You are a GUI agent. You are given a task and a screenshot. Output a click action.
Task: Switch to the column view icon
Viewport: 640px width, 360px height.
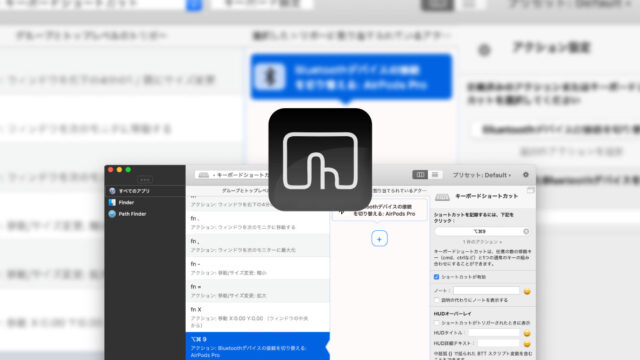point(420,175)
